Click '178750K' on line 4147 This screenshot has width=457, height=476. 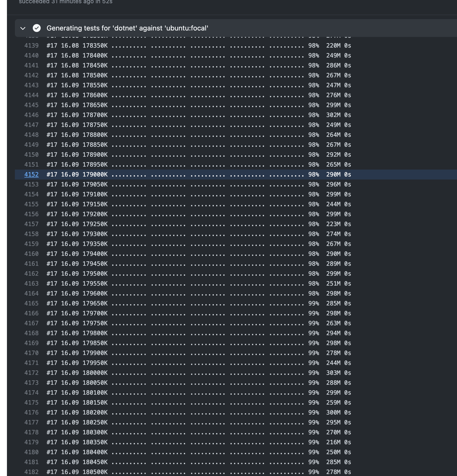pyautogui.click(x=95, y=125)
